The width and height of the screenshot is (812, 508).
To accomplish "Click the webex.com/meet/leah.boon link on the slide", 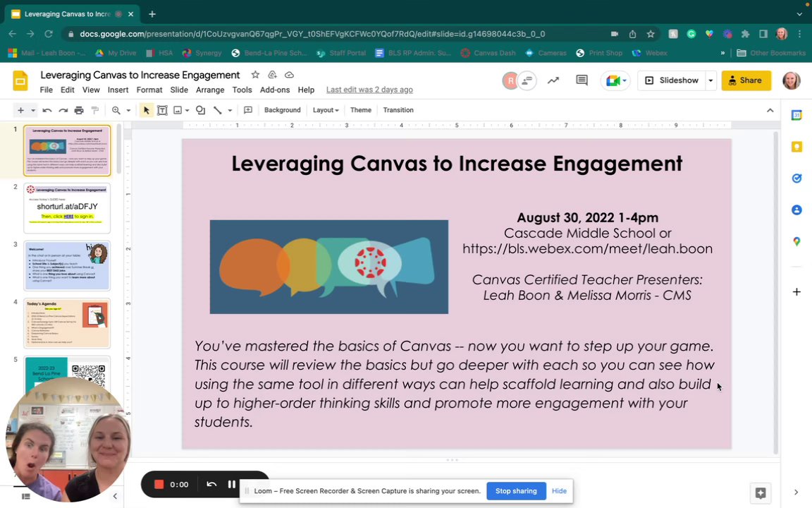I will tap(587, 249).
